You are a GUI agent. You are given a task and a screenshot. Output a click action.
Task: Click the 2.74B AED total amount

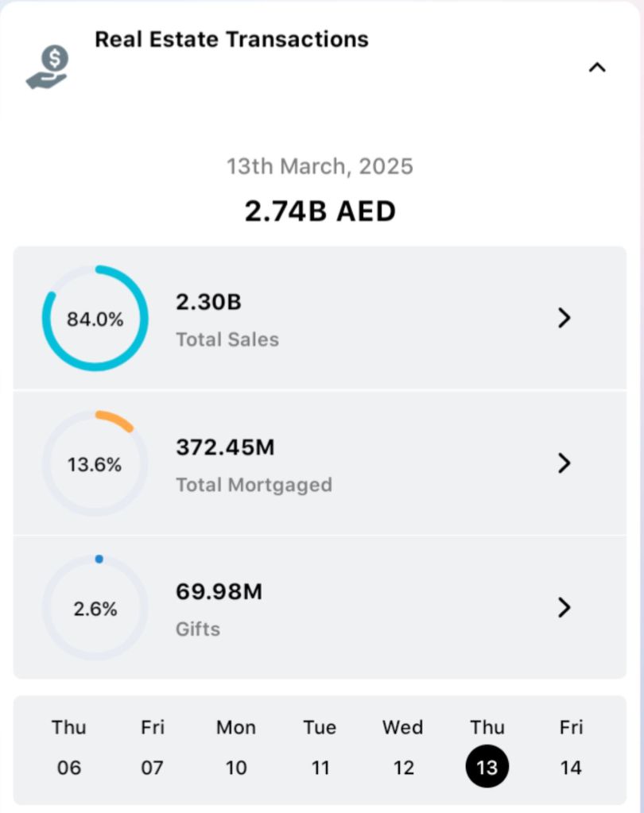tap(320, 211)
